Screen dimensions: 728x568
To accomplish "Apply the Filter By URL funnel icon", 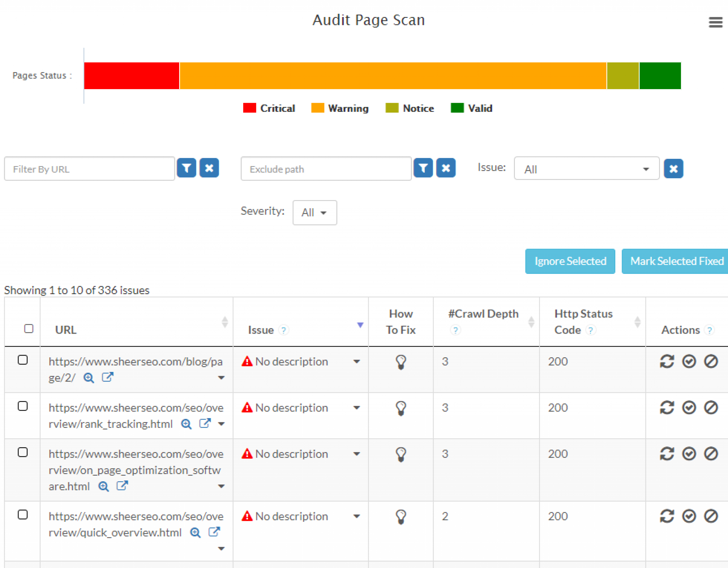I will coord(187,168).
